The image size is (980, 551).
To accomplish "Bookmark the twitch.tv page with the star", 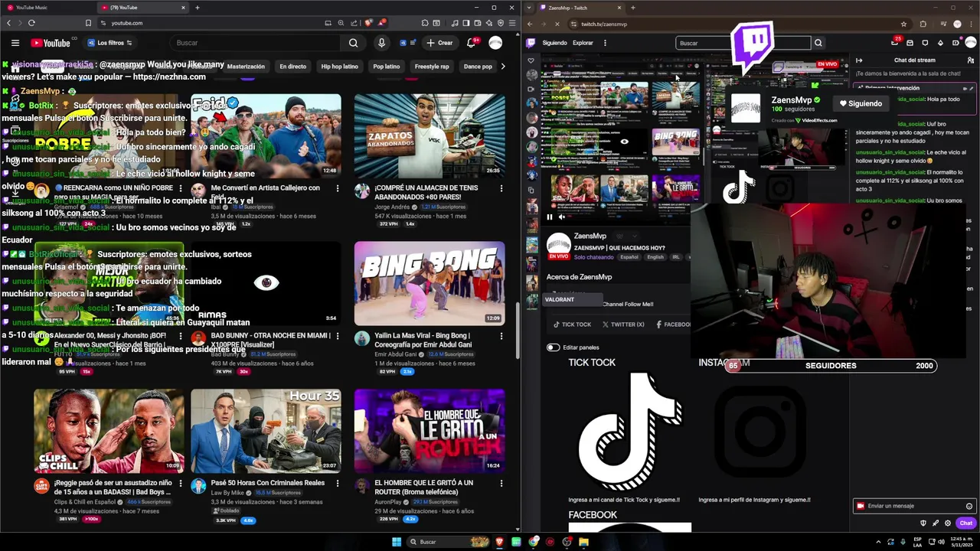I will coord(903,24).
